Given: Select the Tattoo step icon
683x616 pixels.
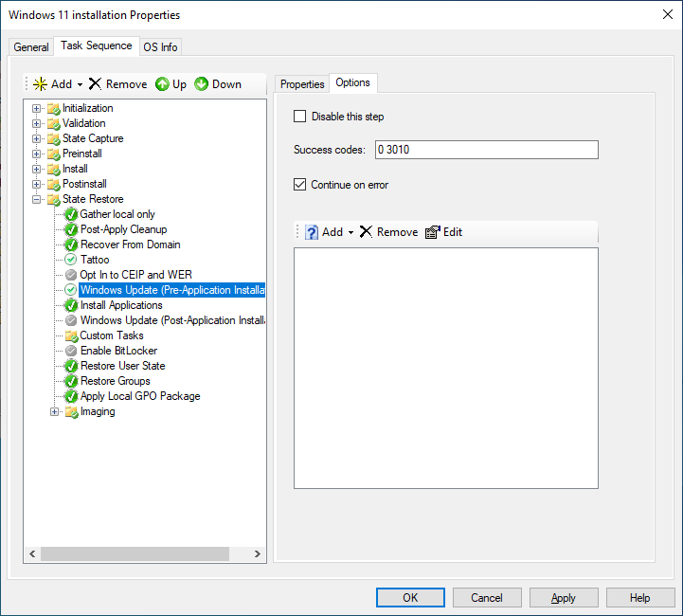Looking at the screenshot, I should 70,260.
